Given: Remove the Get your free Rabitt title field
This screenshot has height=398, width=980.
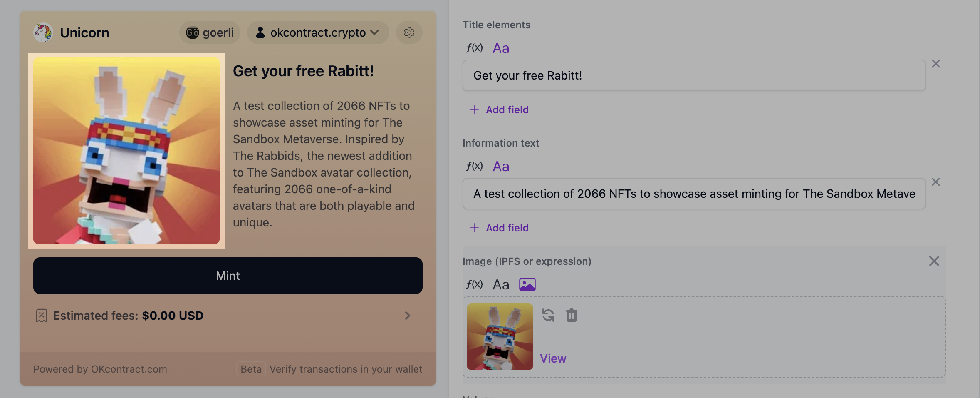Looking at the screenshot, I should (x=936, y=63).
